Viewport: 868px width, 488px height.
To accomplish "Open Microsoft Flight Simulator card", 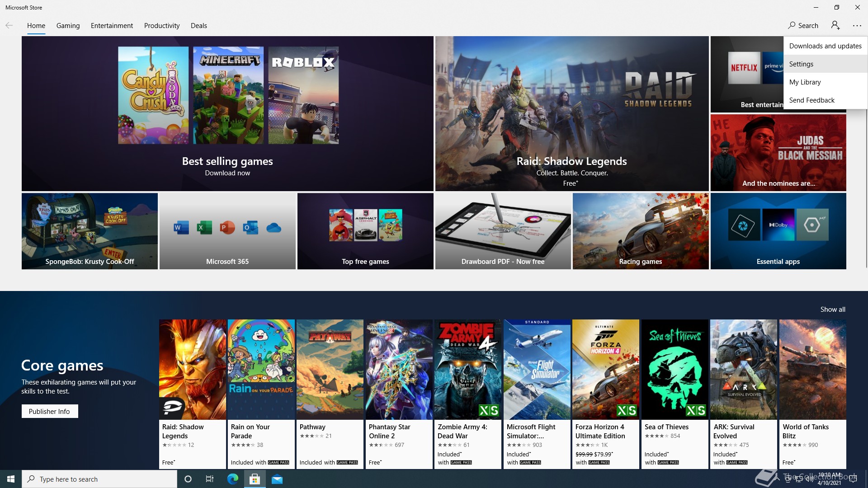I will [537, 394].
